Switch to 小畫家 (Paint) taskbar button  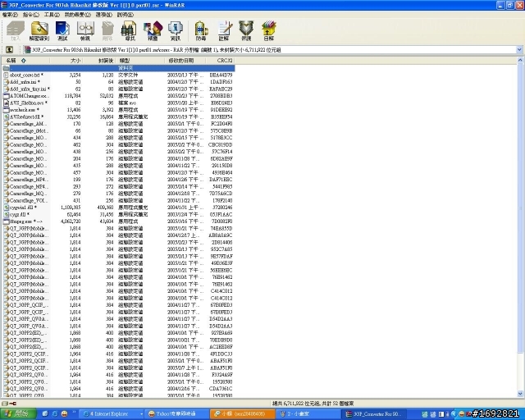[308, 414]
